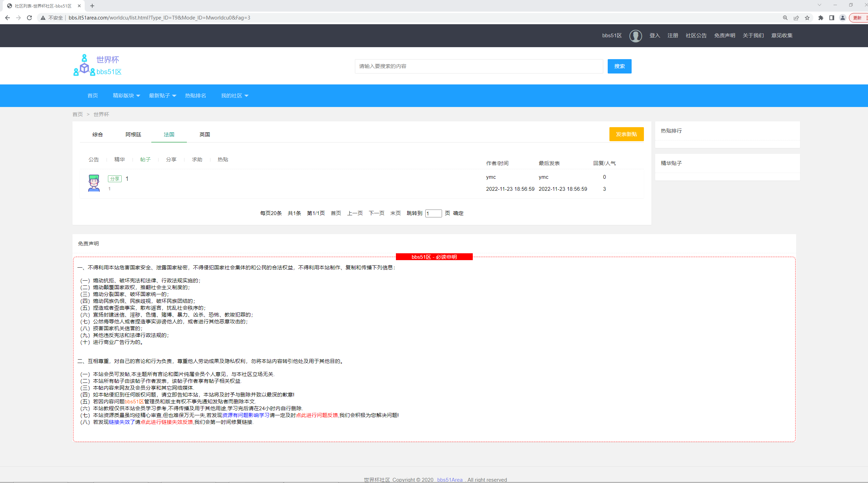
Task: Bookmark this page with star icon
Action: click(807, 18)
